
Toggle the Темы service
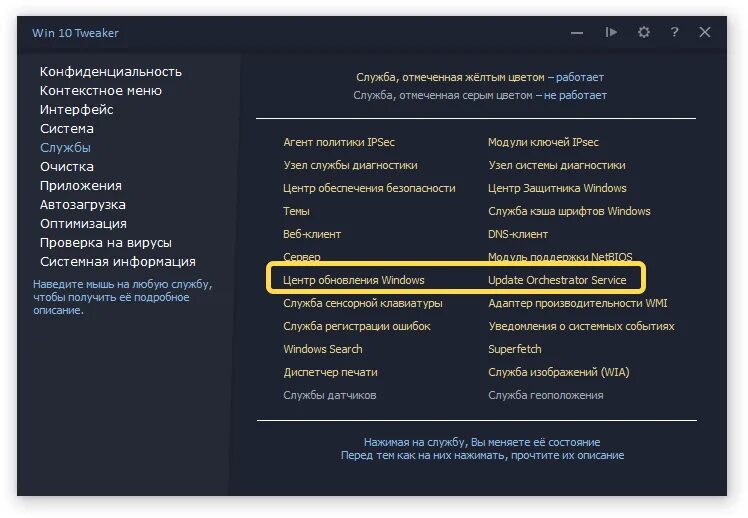[x=296, y=211]
